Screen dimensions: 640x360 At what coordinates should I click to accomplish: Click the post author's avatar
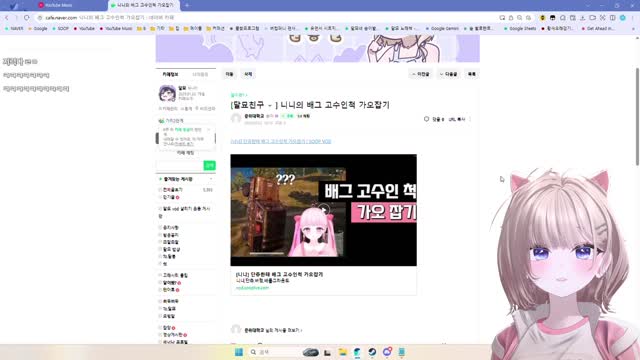point(236,118)
